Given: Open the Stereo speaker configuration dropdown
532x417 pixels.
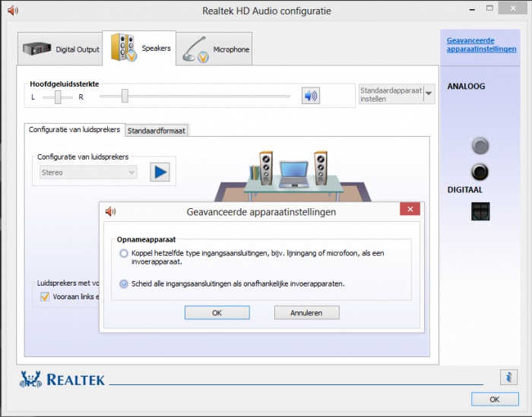Looking at the screenshot, I should click(88, 172).
